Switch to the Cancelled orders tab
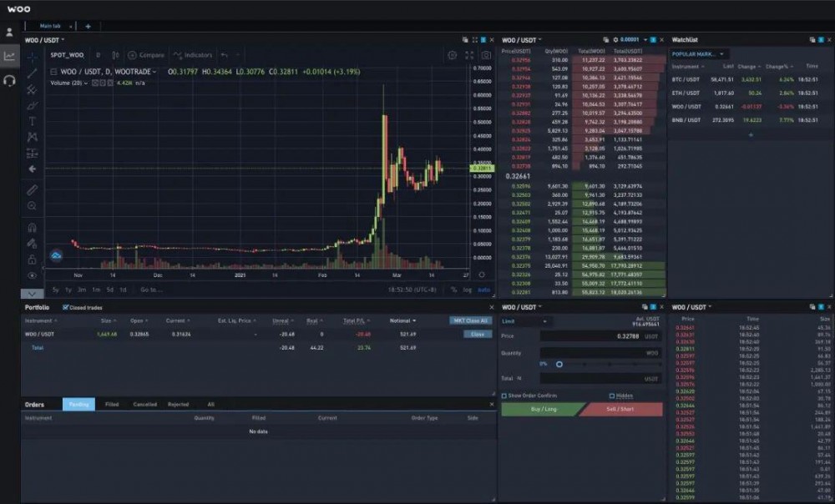The width and height of the screenshot is (835, 504). [144, 405]
